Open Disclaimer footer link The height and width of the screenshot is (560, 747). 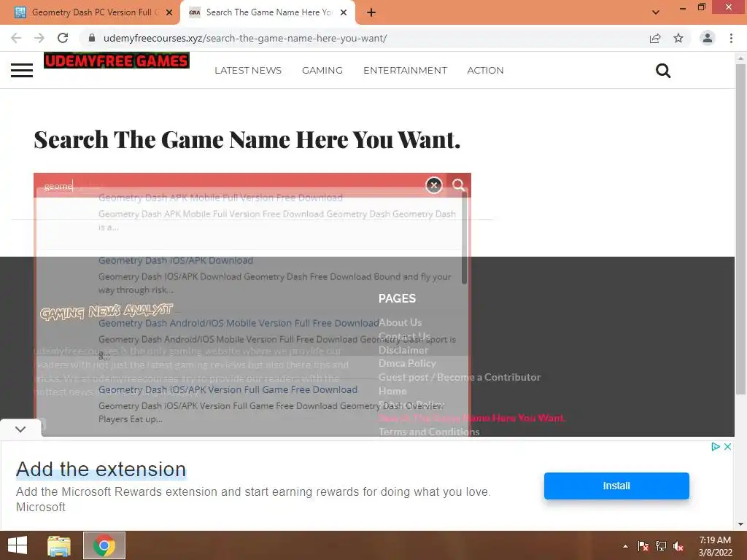click(403, 350)
